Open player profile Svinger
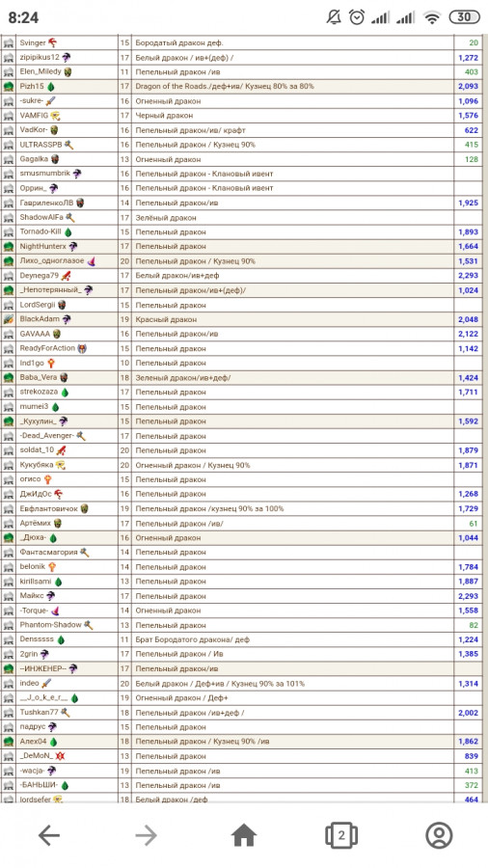The width and height of the screenshot is (488, 868). point(33,42)
